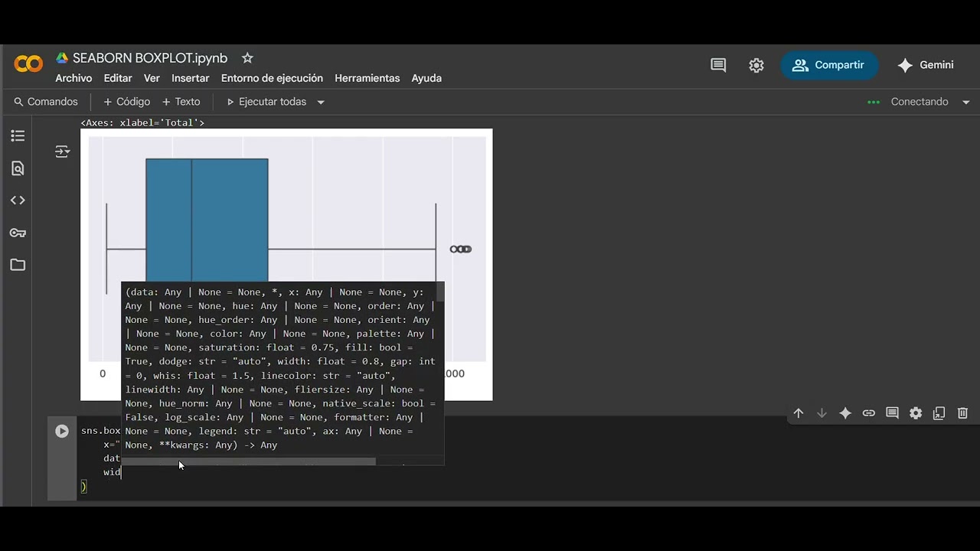980x551 pixels.
Task: Star the SEABORN BOXPLOT notebook
Action: (247, 58)
